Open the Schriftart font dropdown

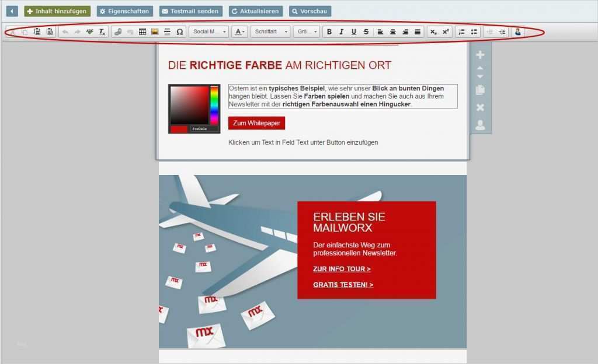point(271,32)
